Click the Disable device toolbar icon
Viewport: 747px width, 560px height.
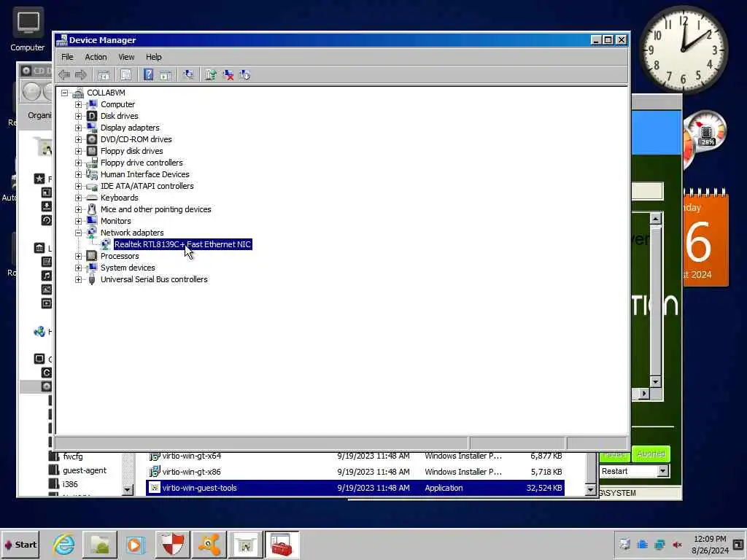click(245, 75)
